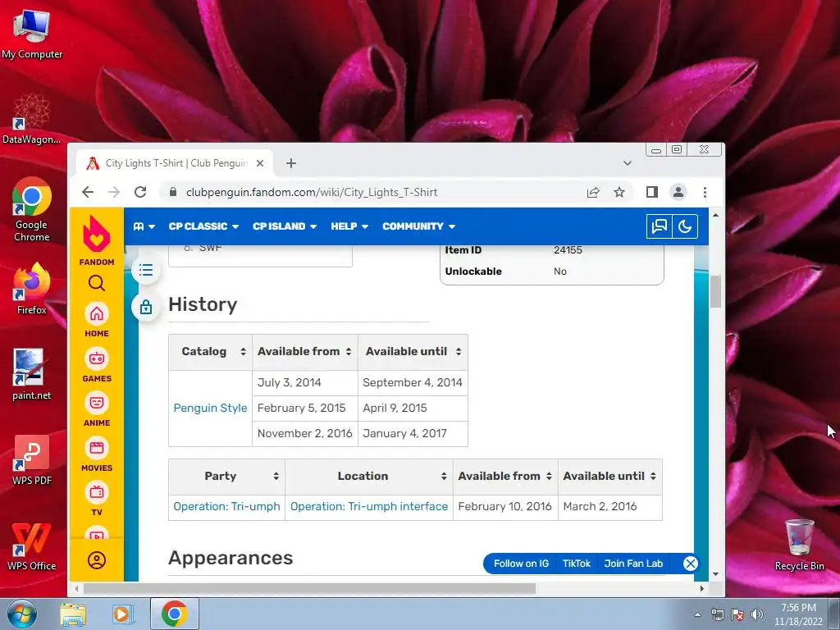This screenshot has height=630, width=840.
Task: Open a new Chrome tab
Action: point(291,163)
